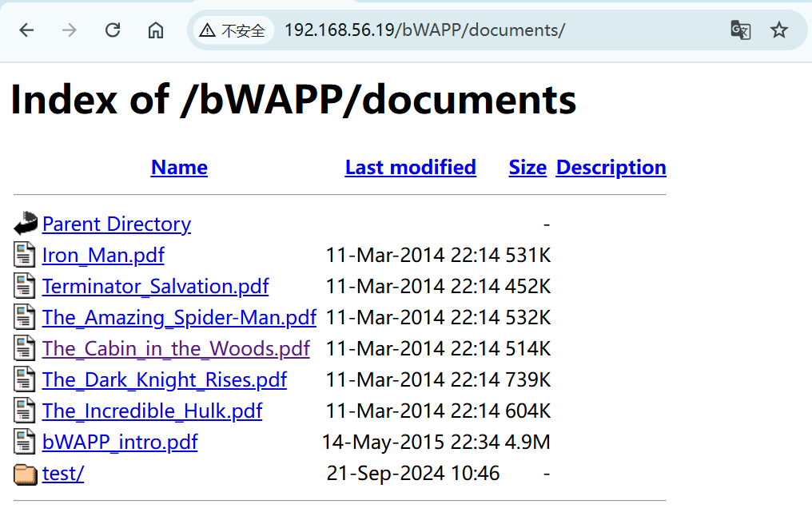Open The_Amazing_Spider-Man.pdf file
This screenshot has height=516, width=812.
[x=179, y=317]
